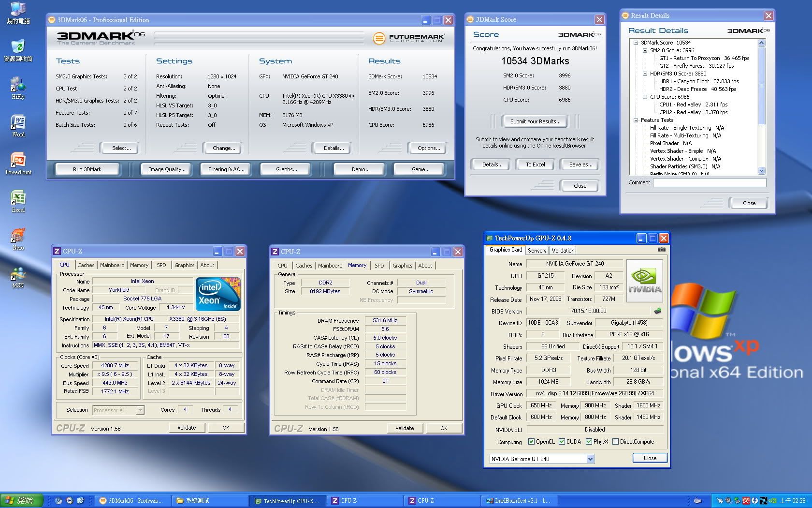
Task: Click the Change button under Settings
Action: pyautogui.click(x=223, y=148)
